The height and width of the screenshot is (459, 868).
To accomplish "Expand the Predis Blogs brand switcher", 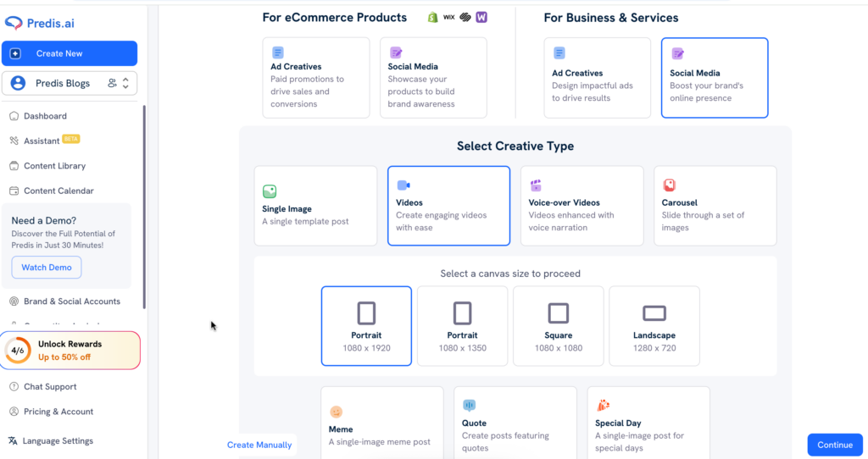I will click(x=125, y=83).
